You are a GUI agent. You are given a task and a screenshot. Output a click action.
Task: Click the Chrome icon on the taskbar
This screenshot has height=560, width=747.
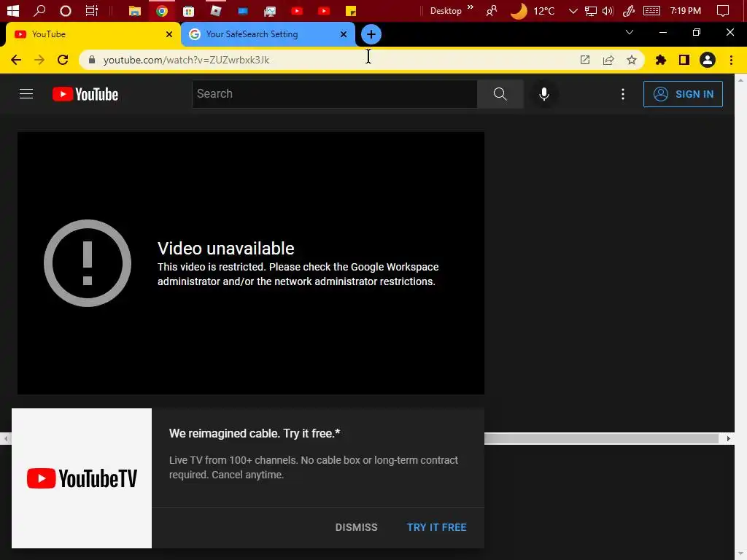162,10
